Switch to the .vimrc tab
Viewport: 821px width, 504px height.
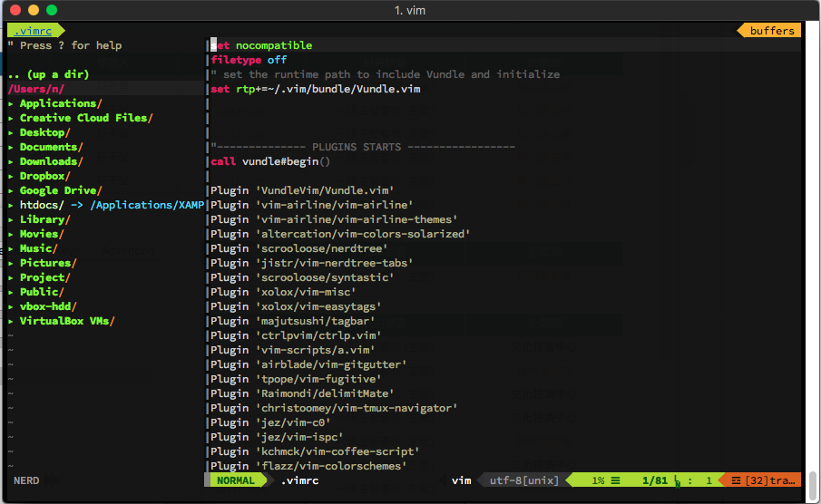[33, 31]
